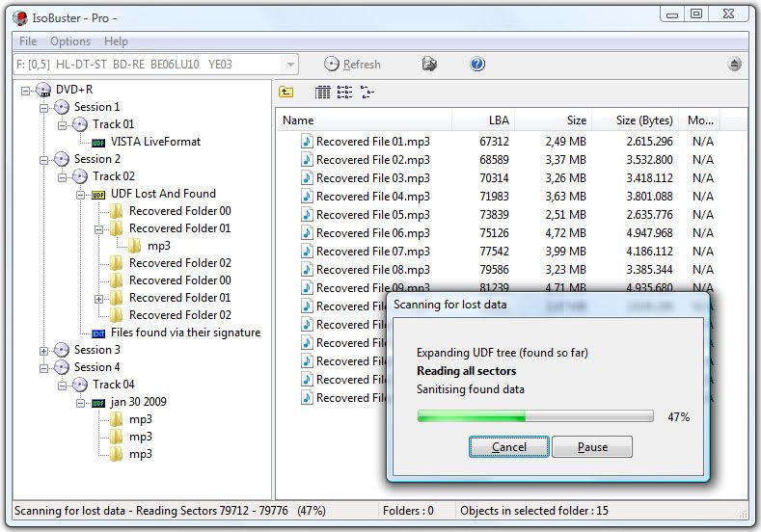Click the folder-up navigation icon
761x532 pixels.
tap(286, 93)
